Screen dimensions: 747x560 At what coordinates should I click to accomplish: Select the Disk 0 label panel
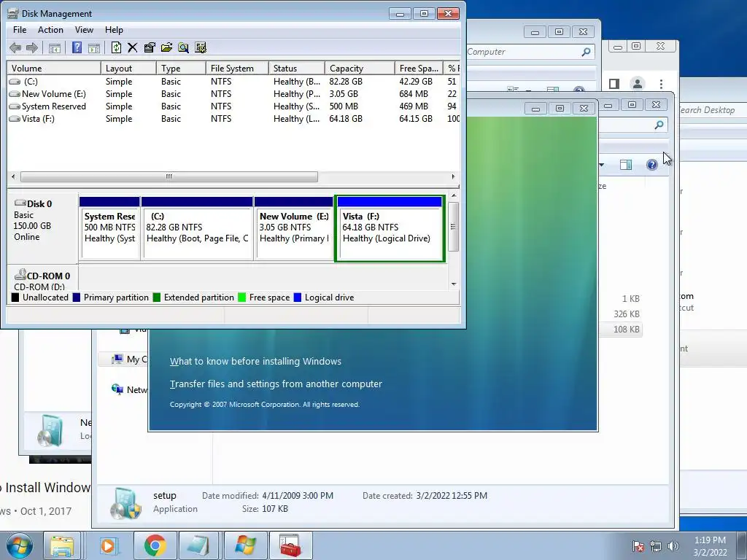pyautogui.click(x=42, y=227)
